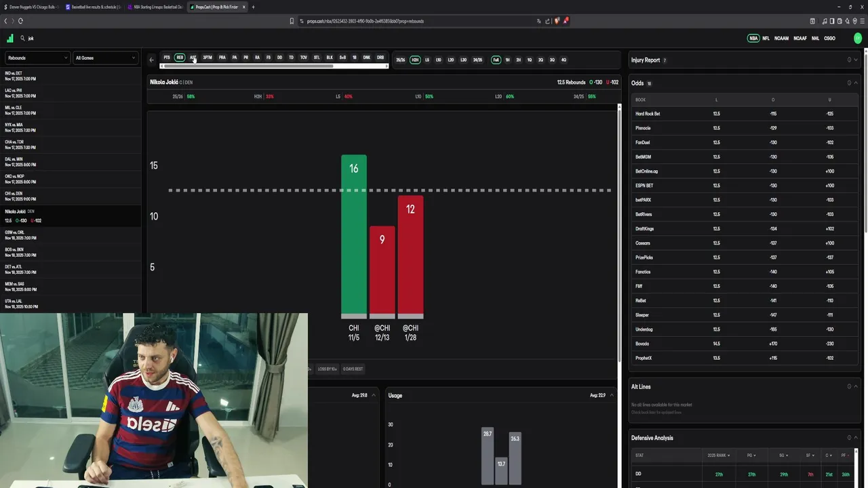This screenshot has height=488, width=868.
Task: Select the Full game period filter
Action: coord(496,60)
